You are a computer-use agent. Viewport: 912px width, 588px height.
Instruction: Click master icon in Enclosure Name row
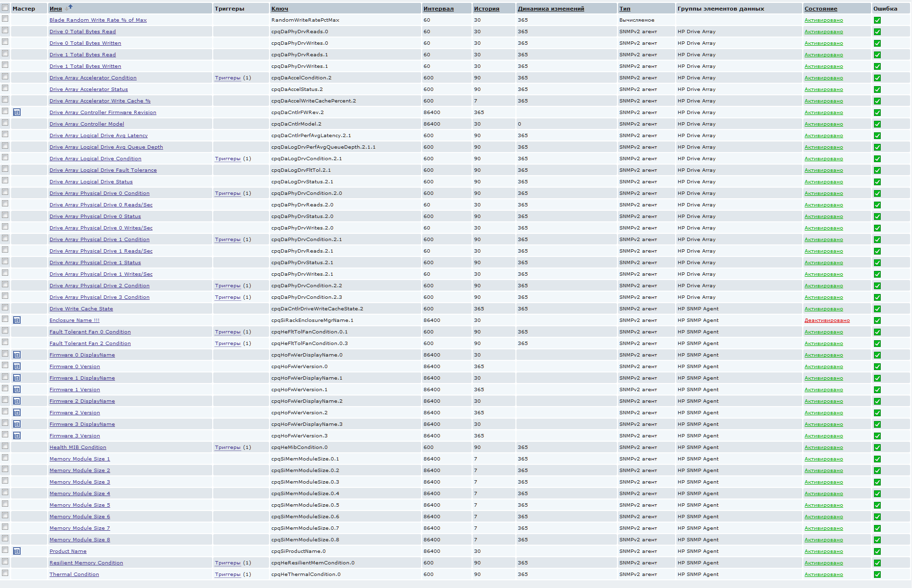17,320
